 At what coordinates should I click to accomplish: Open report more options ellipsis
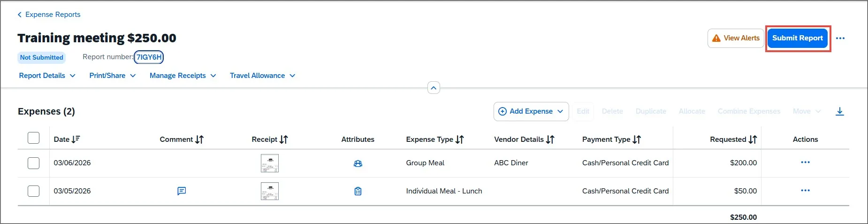coord(840,38)
